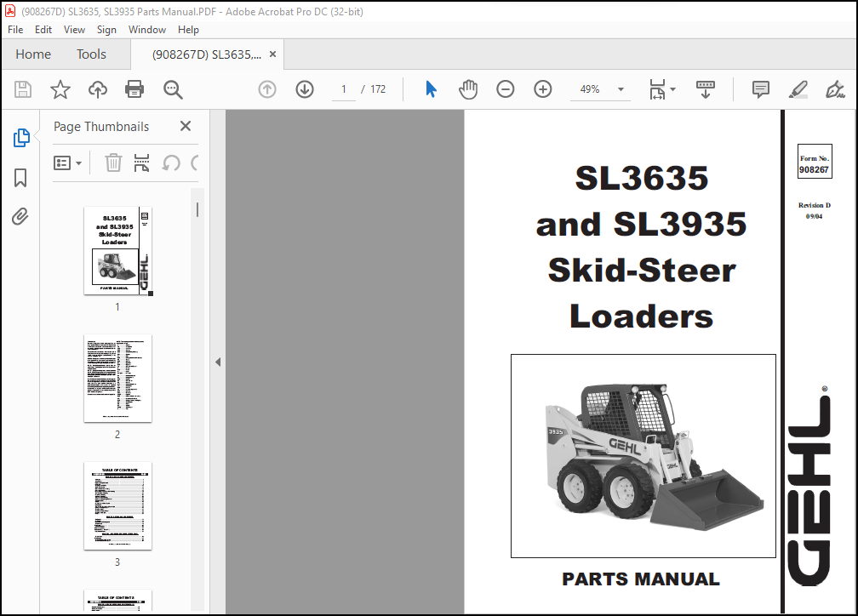Screen dimensions: 858x616
Task: Activate the hand pan tool
Action: point(468,89)
